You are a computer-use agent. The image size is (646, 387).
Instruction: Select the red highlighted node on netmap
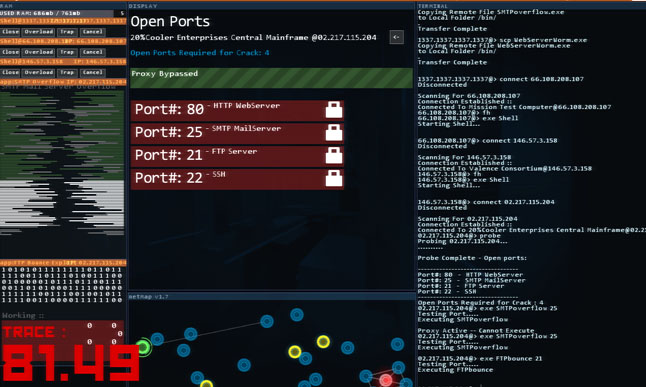386,380
